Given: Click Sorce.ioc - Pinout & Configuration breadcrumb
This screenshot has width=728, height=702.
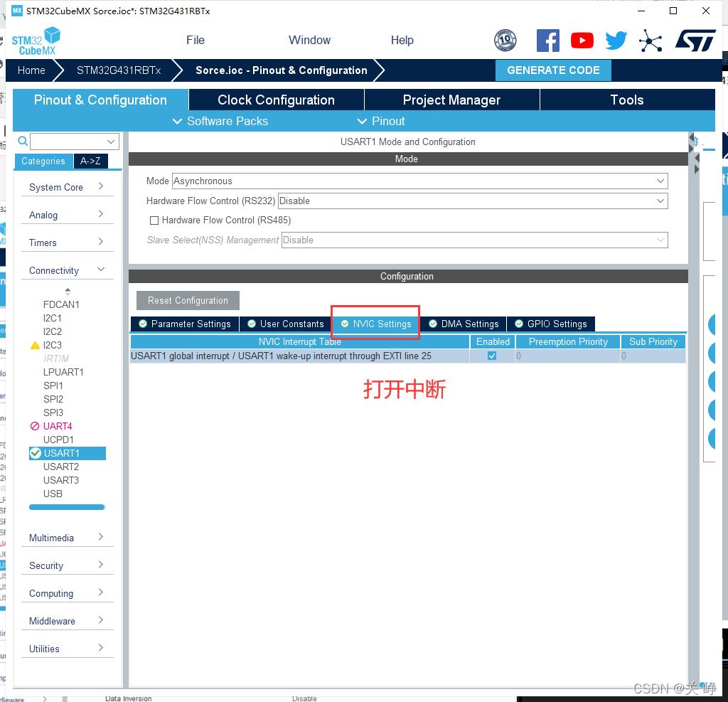Looking at the screenshot, I should click(x=282, y=70).
